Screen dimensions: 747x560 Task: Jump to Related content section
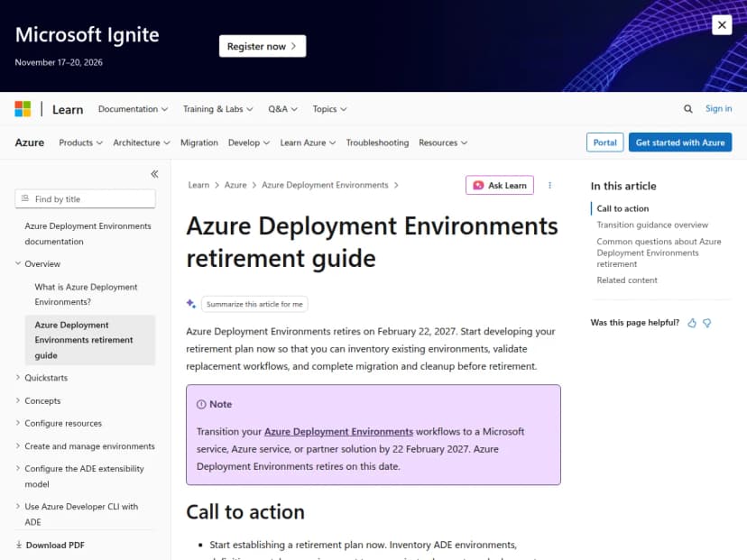click(627, 280)
